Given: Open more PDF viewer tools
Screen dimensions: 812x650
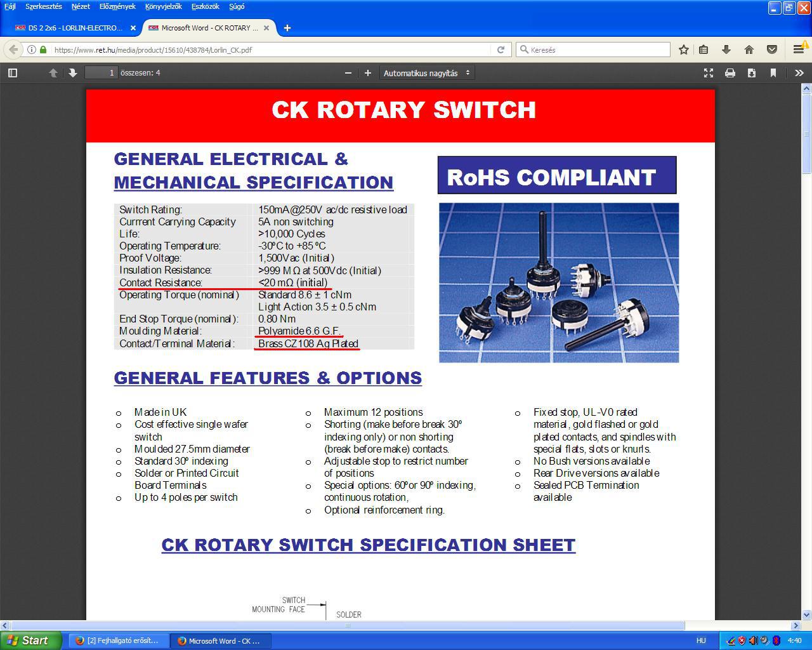Looking at the screenshot, I should pyautogui.click(x=799, y=73).
